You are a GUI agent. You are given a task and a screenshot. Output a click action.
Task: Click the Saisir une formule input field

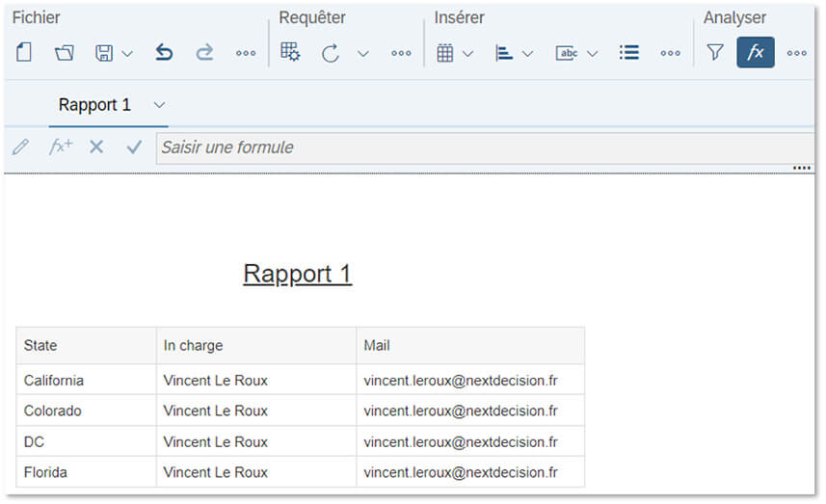485,148
